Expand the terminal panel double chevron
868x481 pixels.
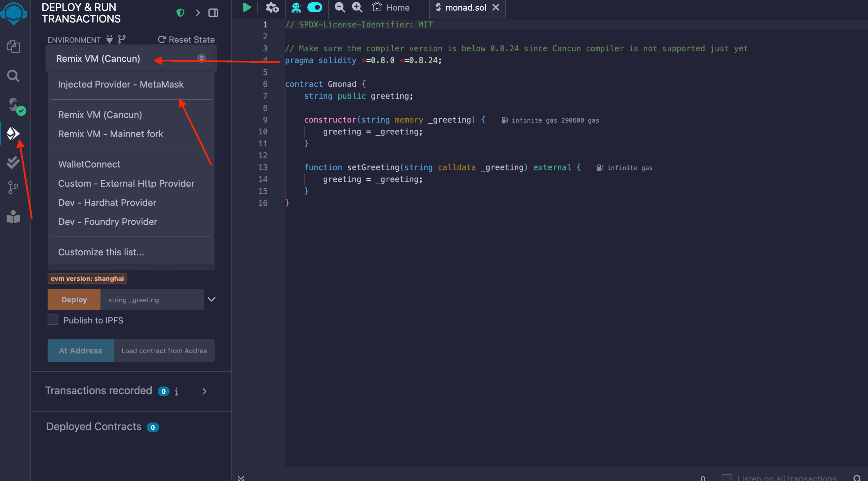(241, 478)
